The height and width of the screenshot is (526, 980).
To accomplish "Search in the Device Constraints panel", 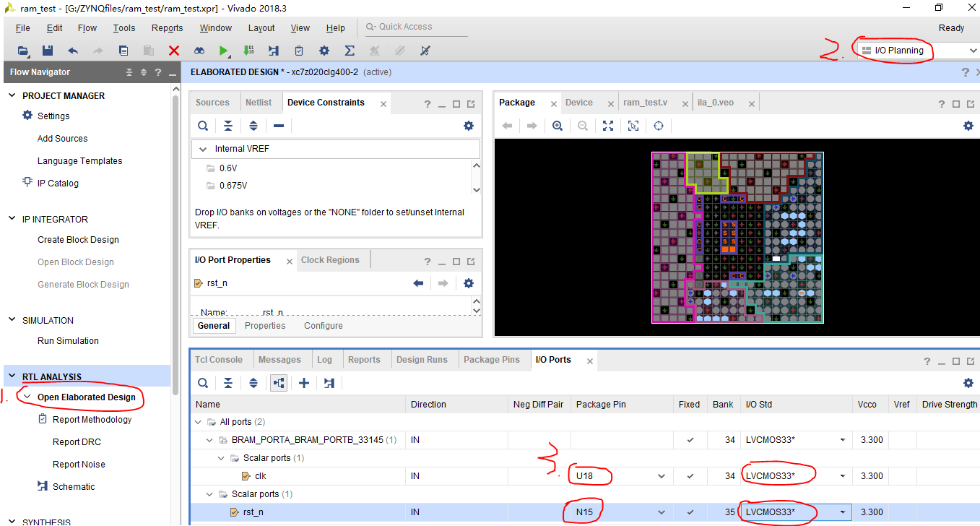I will 203,126.
